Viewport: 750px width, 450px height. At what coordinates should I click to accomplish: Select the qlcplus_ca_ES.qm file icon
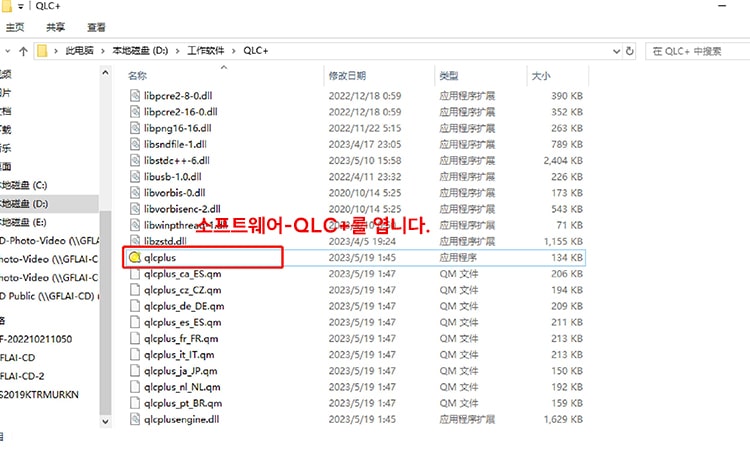(135, 274)
